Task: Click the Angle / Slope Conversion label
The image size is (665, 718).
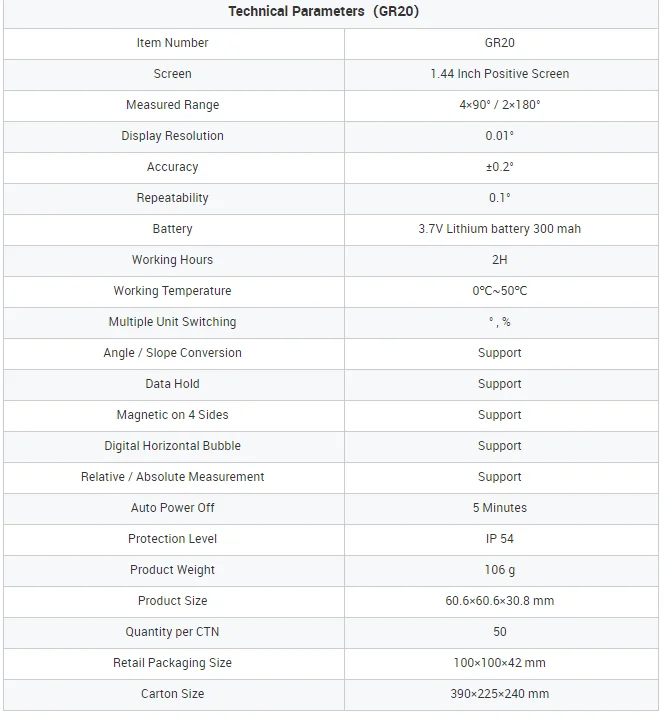Action: click(x=173, y=353)
